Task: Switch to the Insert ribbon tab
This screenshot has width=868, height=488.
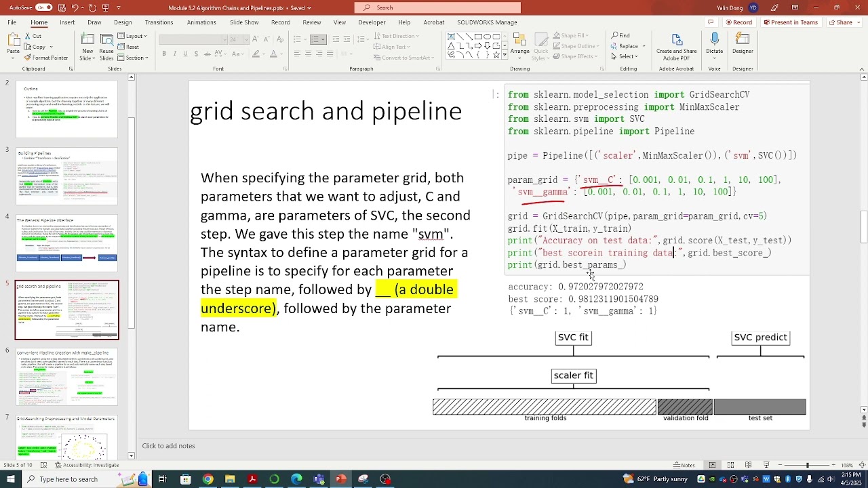Action: pyautogui.click(x=67, y=22)
